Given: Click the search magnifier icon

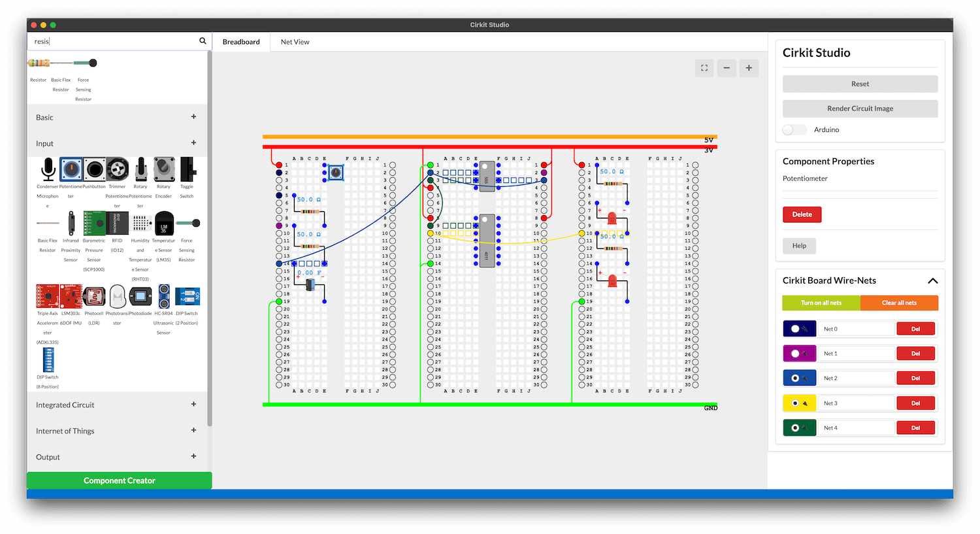Looking at the screenshot, I should coord(203,41).
